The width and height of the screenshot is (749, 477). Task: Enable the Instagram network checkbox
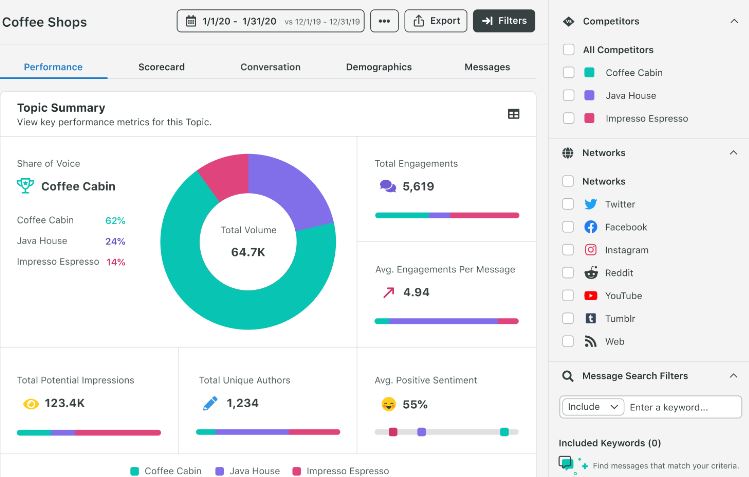tap(568, 250)
